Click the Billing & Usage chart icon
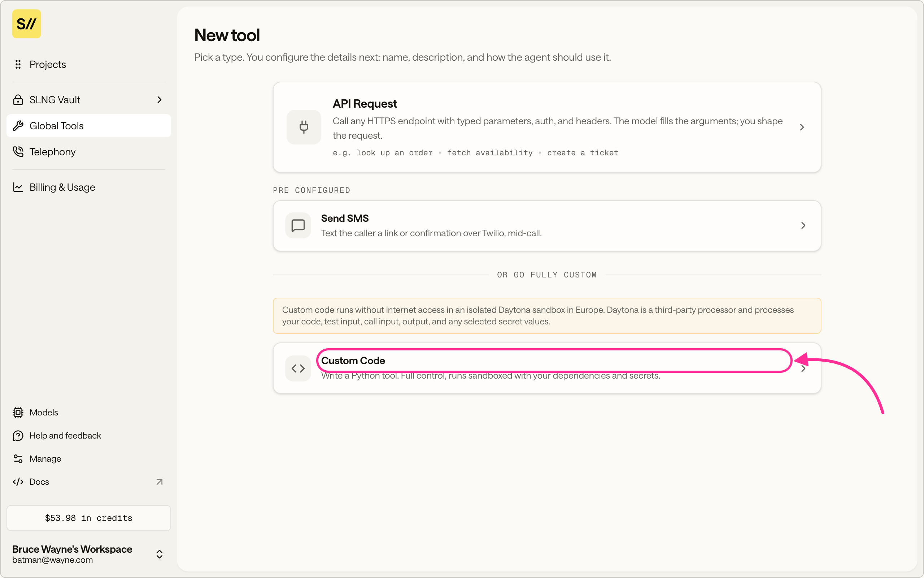 click(18, 187)
